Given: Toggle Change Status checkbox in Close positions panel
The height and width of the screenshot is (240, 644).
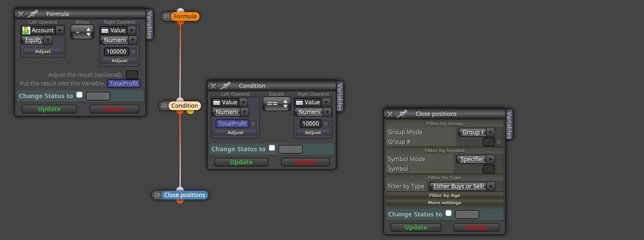Looking at the screenshot, I should 449,213.
